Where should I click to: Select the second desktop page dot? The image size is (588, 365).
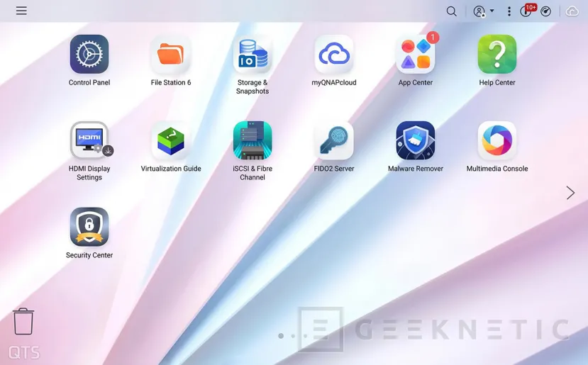coord(293,336)
